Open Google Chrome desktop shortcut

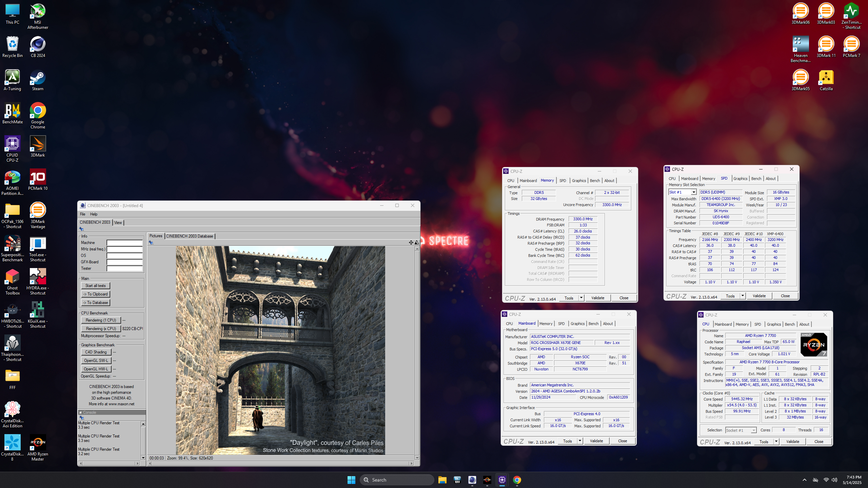coord(38,116)
